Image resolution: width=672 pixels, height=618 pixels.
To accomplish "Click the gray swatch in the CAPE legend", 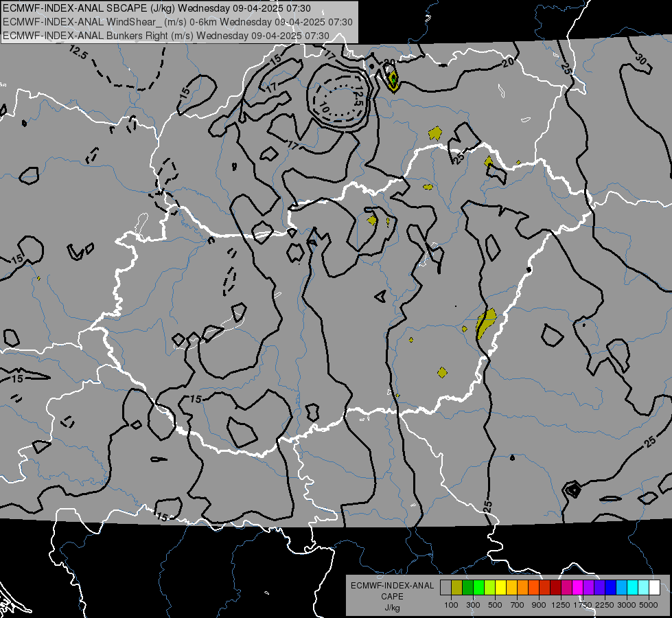I will 445,588.
